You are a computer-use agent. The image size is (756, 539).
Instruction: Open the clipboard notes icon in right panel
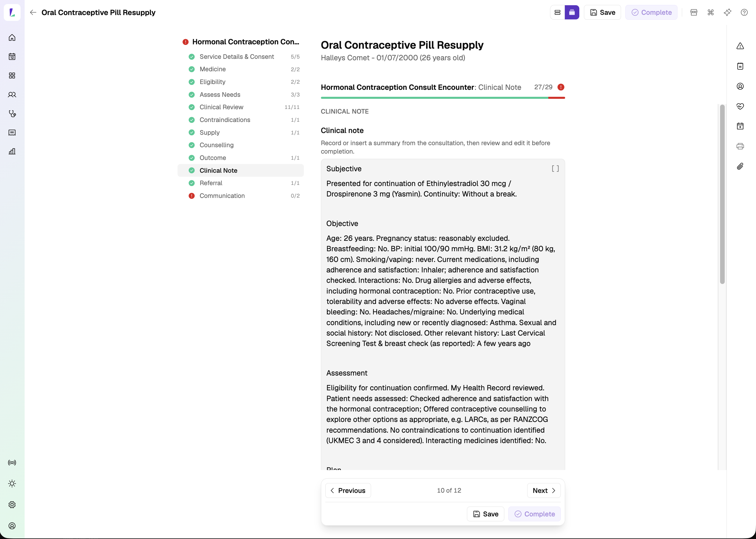click(740, 66)
